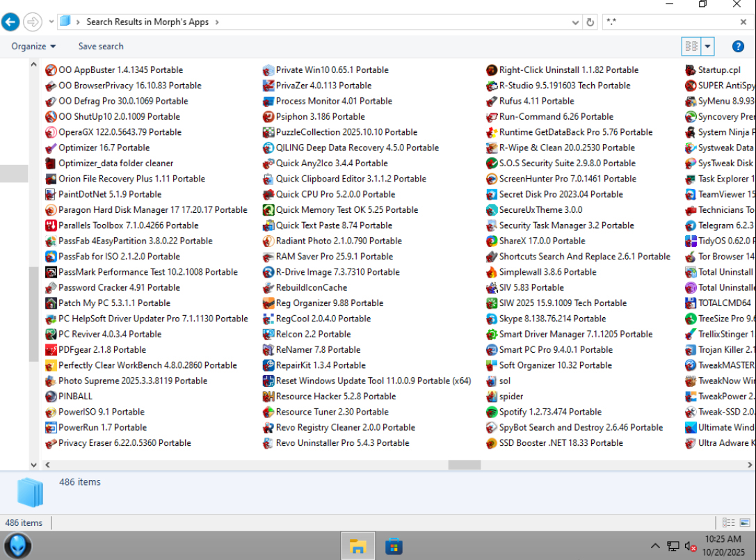Image resolution: width=756 pixels, height=560 pixels.
Task: Click the OO AppBuster 1.4.1345 Portable icon
Action: [51, 70]
